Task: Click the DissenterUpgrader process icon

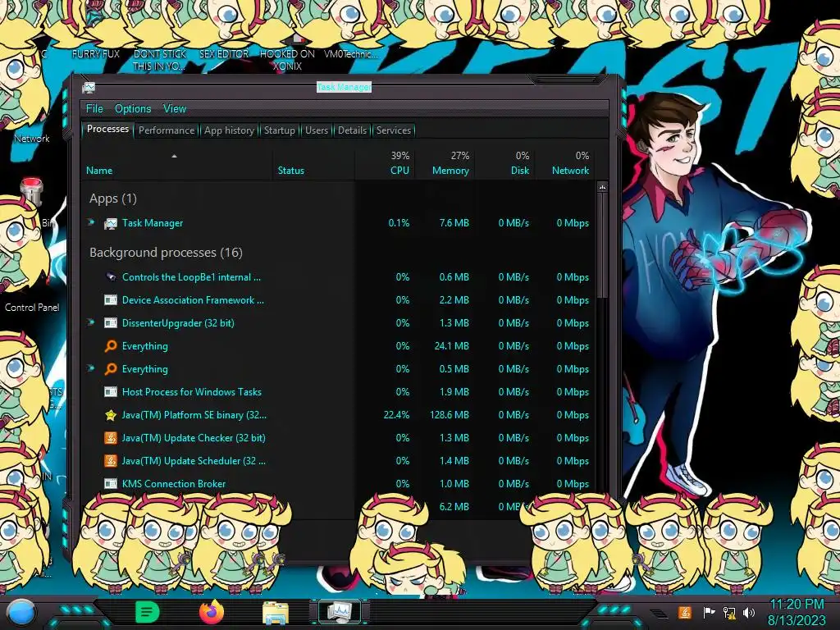Action: [x=111, y=323]
